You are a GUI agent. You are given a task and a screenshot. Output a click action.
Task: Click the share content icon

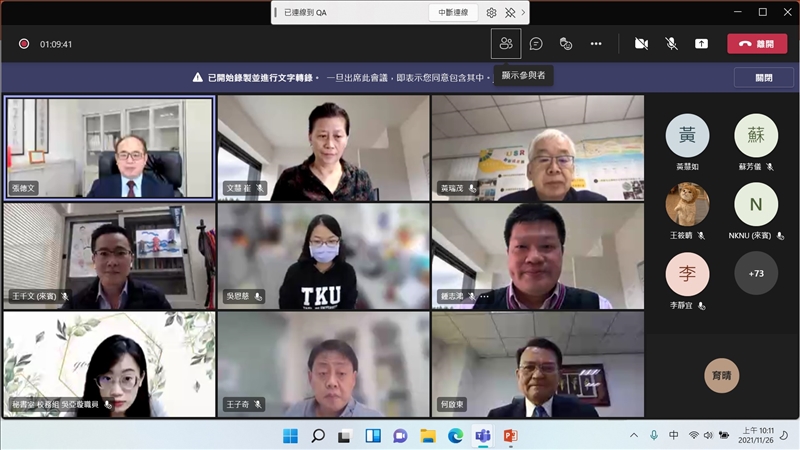click(x=701, y=44)
